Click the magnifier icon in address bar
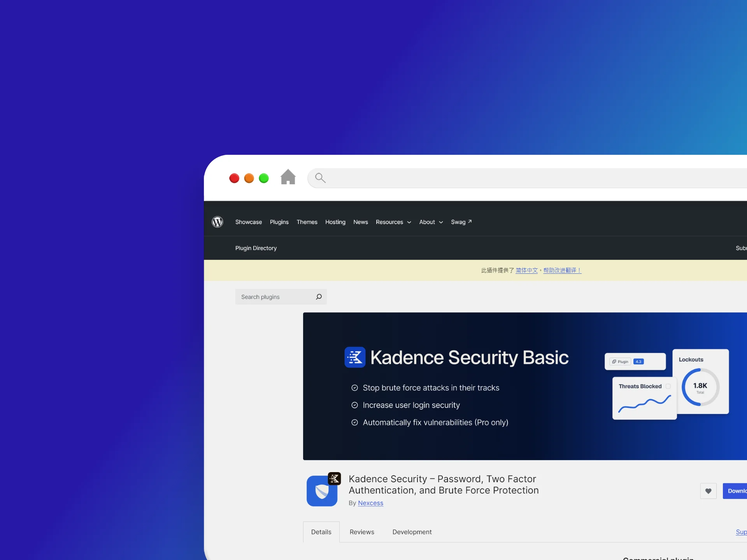 pos(320,178)
